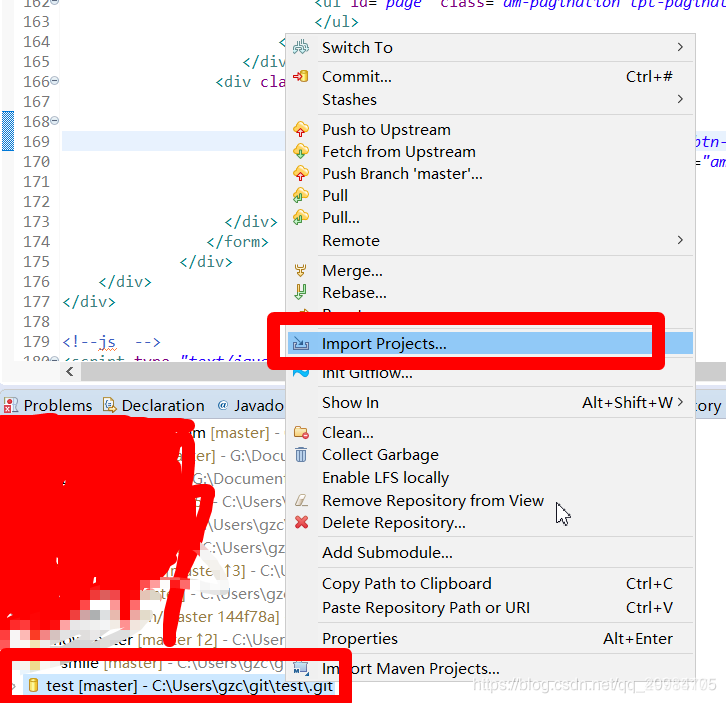
Task: Select Import Maven Projects... entry
Action: [490, 669]
